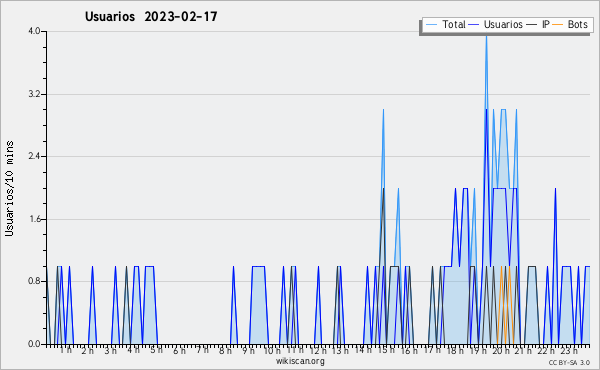The height and width of the screenshot is (370, 600).
Task: Click the '16 h' x-axis label
Action: 409,351
